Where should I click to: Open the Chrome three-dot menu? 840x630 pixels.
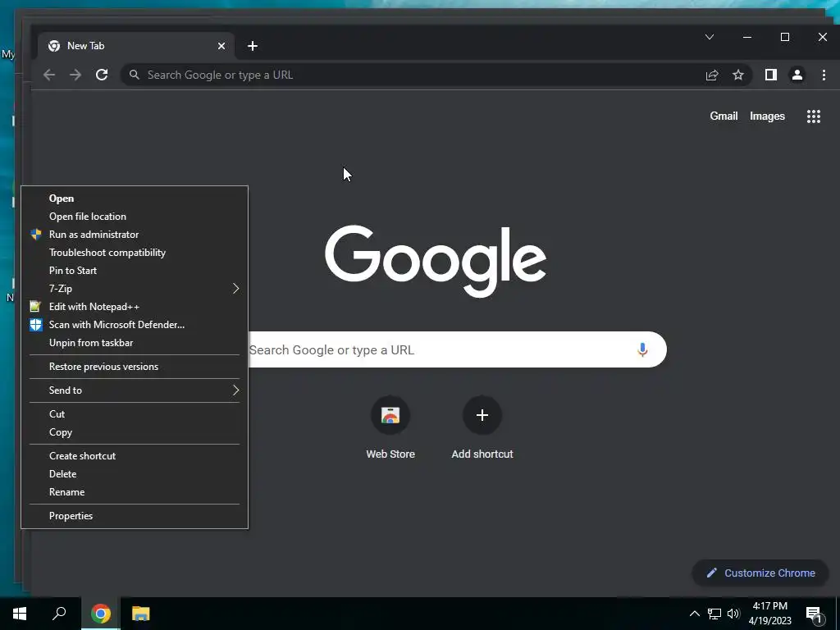824,75
